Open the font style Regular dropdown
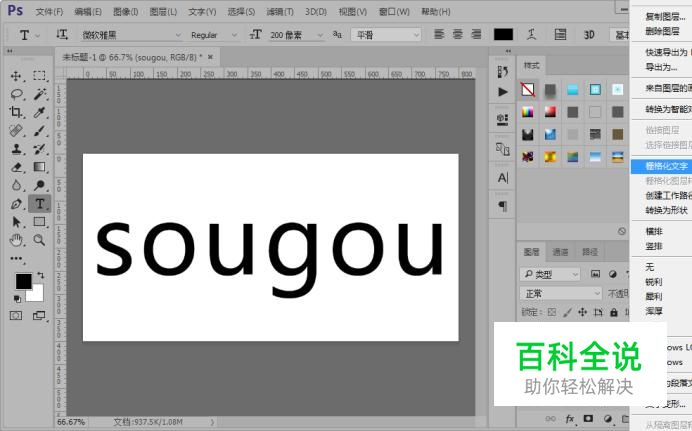The width and height of the screenshot is (692, 431). 214,35
